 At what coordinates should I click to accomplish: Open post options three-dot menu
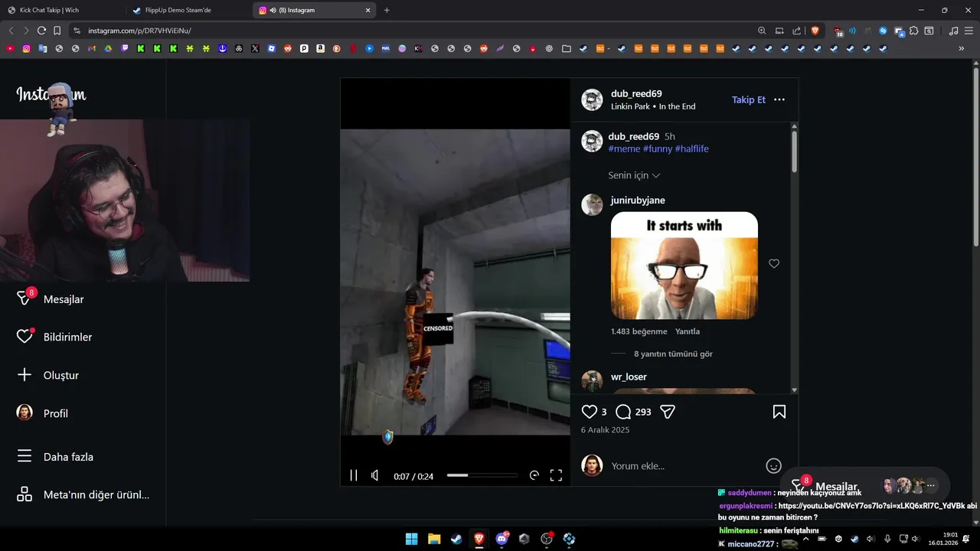click(779, 99)
